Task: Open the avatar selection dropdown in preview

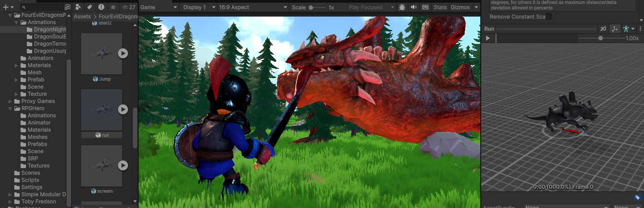Action: tap(629, 29)
